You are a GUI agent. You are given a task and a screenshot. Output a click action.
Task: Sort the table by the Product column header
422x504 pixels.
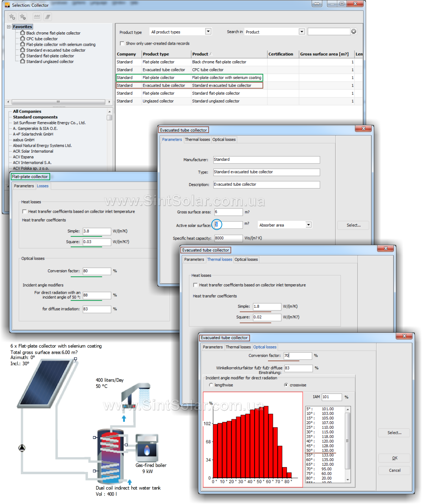click(229, 54)
